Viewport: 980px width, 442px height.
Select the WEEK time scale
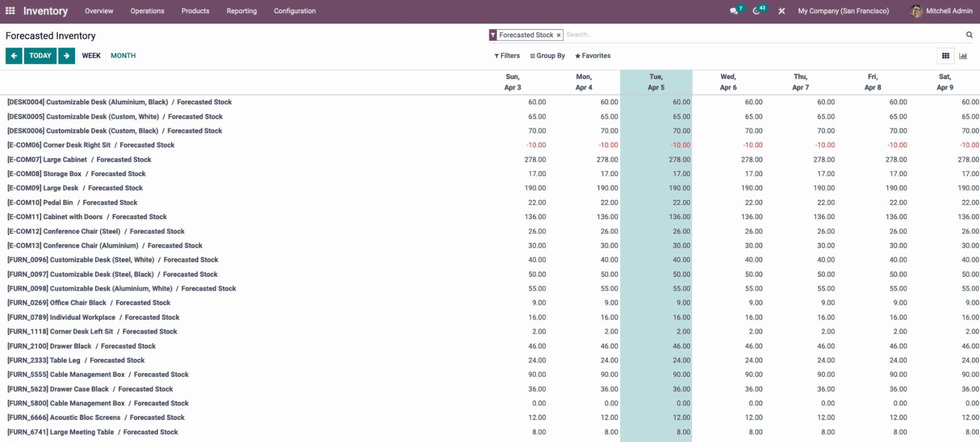[91, 56]
